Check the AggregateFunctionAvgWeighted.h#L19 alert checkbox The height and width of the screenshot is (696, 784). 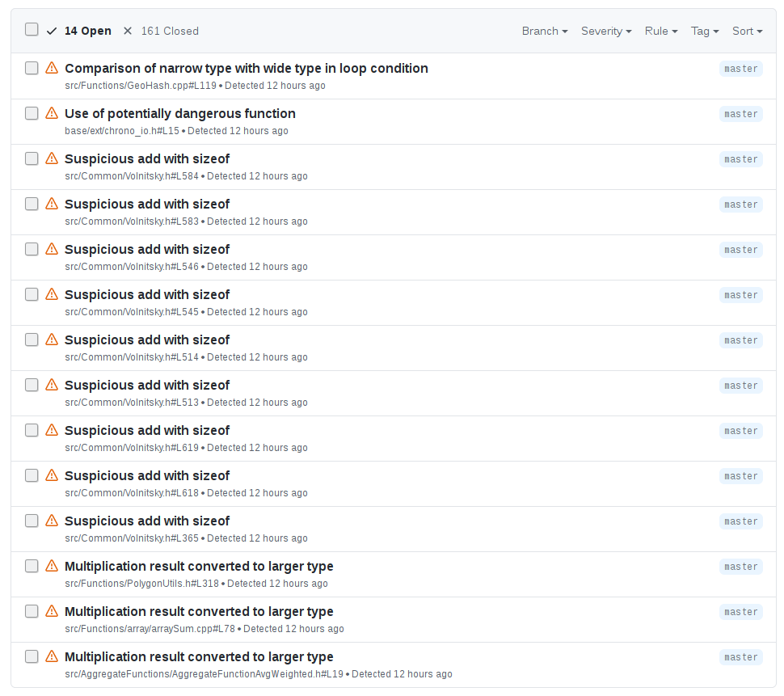(32, 656)
